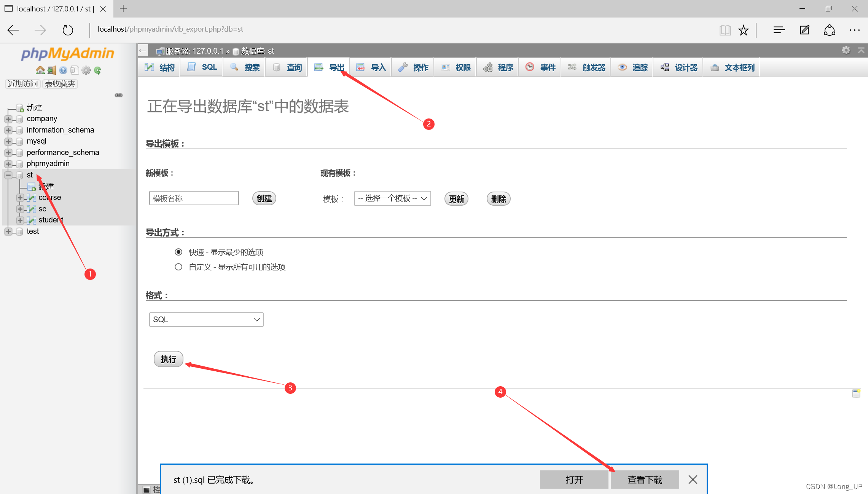The image size is (868, 494).
Task: Click the share icon in browser toolbar
Action: click(829, 30)
